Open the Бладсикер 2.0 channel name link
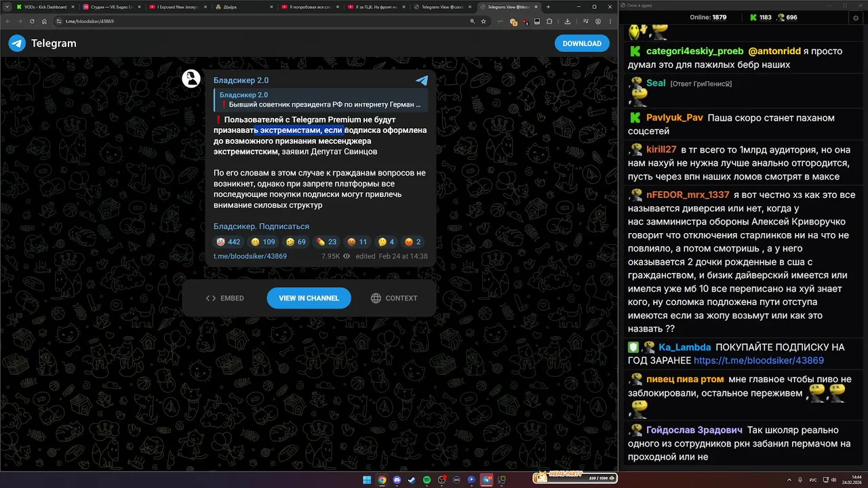Screen dimensions: 868x488 pos(241,80)
